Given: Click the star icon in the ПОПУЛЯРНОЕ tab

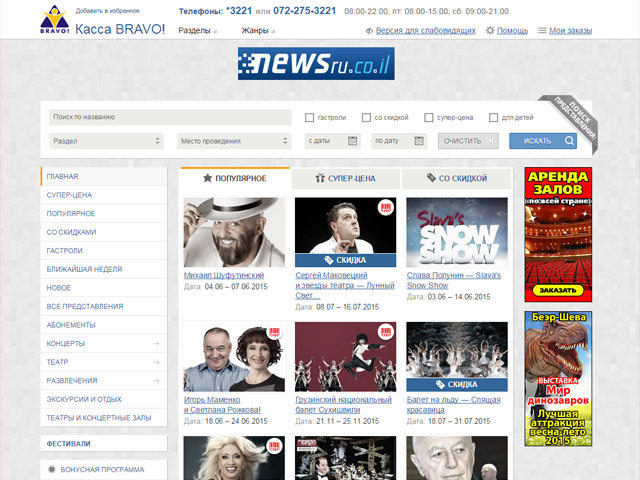Looking at the screenshot, I should pos(208,178).
